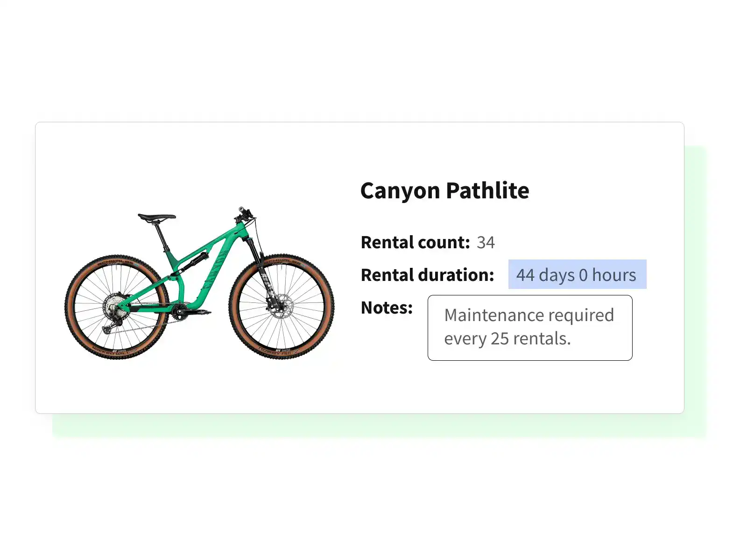
Task: Click the bike's handlebar
Action: tap(245, 213)
